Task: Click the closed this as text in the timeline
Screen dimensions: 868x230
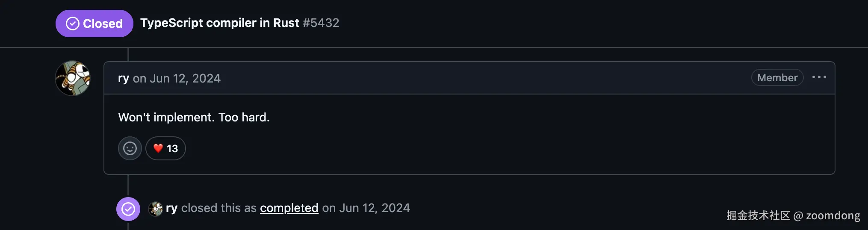Action: (x=218, y=208)
